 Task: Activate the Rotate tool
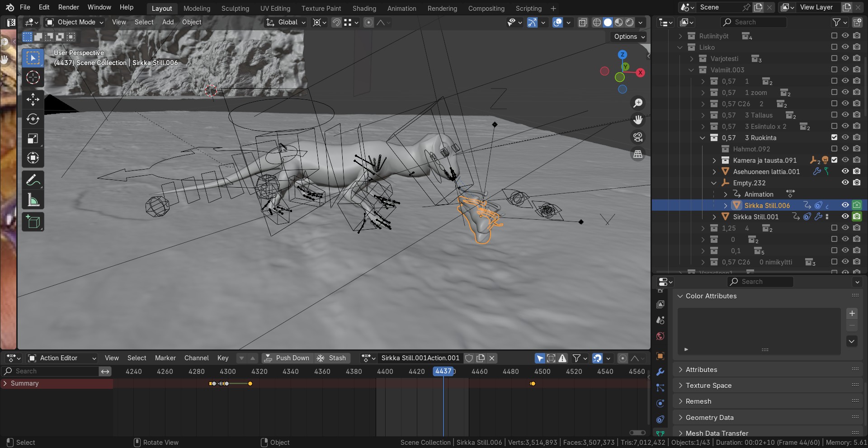(33, 119)
